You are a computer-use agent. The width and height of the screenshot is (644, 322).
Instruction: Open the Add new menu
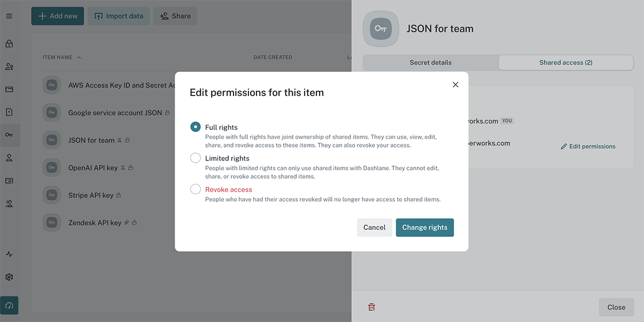pyautogui.click(x=57, y=16)
